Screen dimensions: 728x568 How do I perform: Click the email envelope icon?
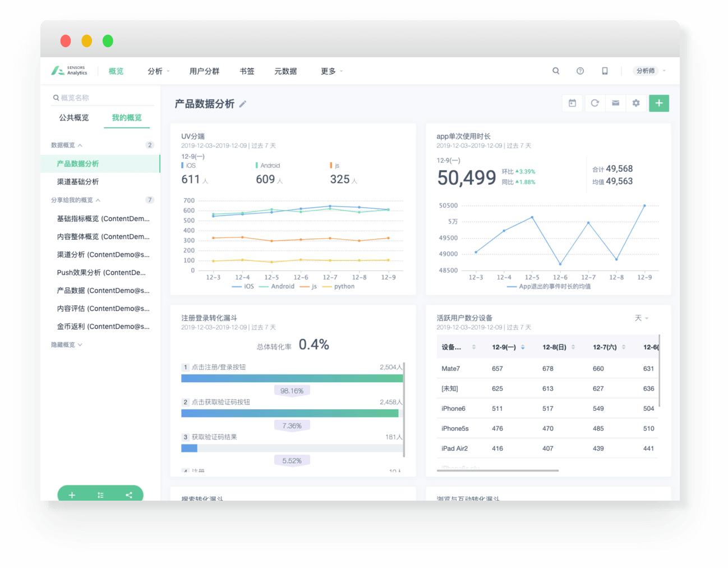(x=615, y=103)
